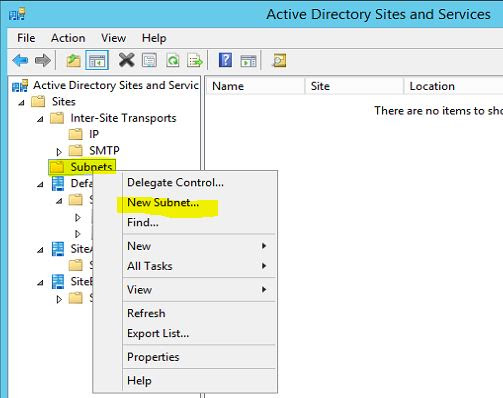Select the SMTP tree item label

(104, 150)
